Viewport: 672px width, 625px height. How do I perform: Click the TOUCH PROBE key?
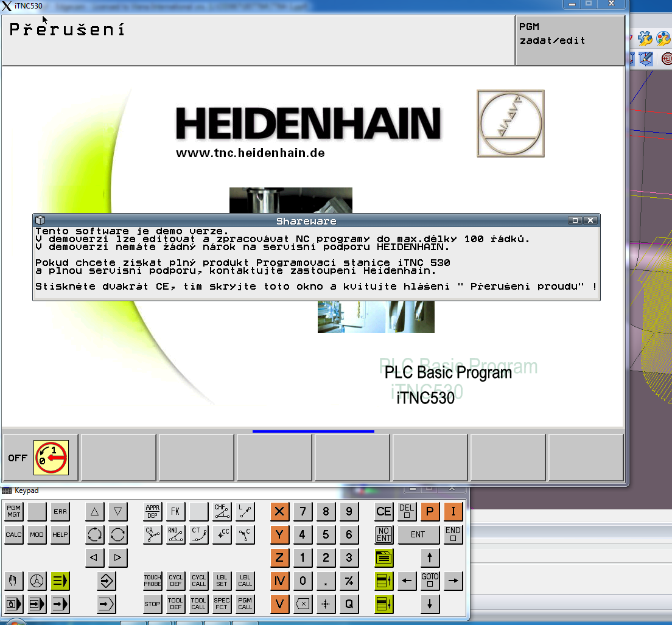pyautogui.click(x=152, y=581)
